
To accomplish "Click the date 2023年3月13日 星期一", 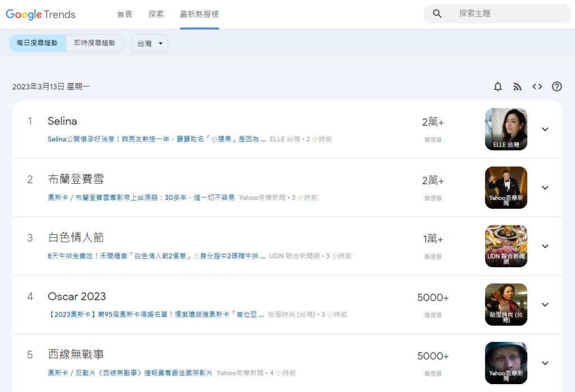I will (x=51, y=87).
